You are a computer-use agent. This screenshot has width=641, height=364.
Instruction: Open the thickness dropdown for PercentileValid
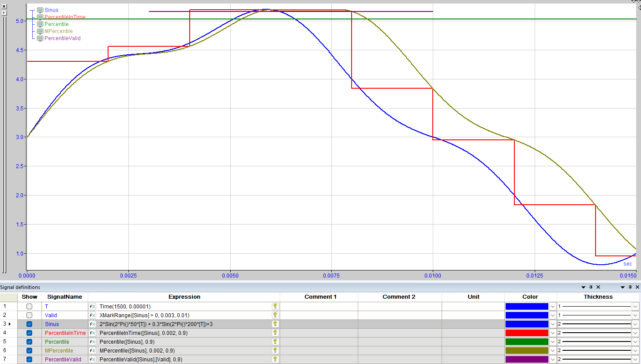point(635,359)
